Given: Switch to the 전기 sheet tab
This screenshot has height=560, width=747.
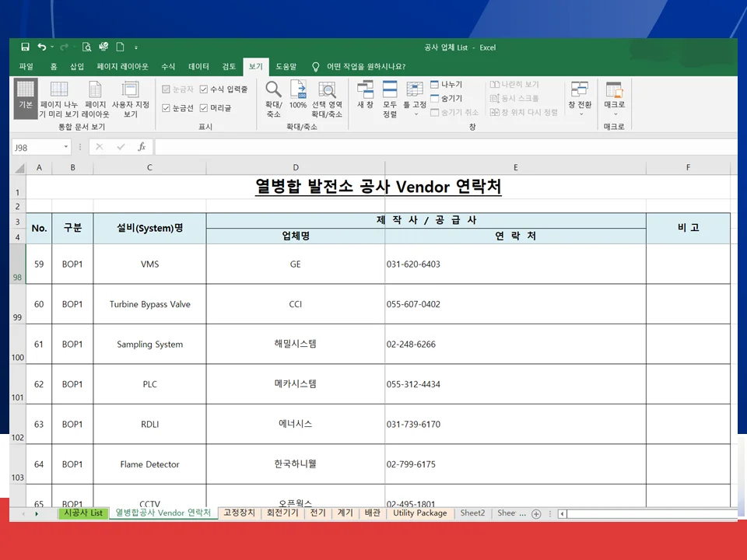Looking at the screenshot, I should pyautogui.click(x=317, y=513).
